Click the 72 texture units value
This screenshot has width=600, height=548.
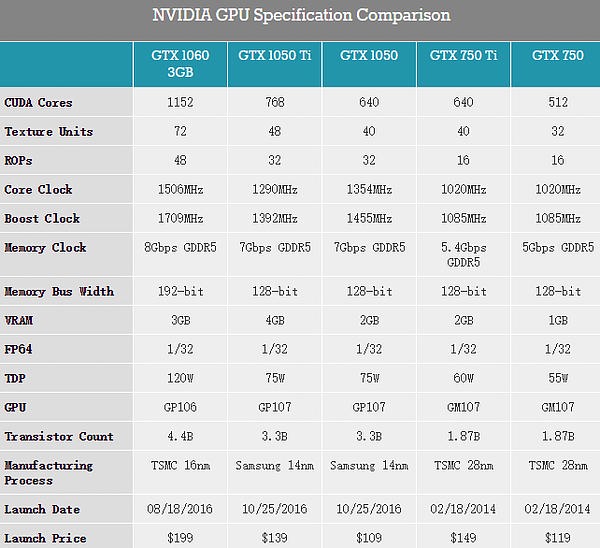[x=180, y=131]
